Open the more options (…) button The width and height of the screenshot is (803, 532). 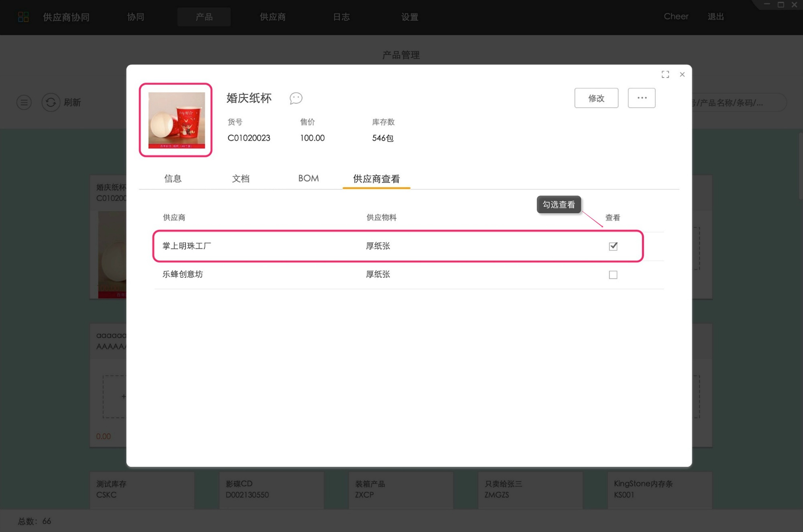click(642, 98)
